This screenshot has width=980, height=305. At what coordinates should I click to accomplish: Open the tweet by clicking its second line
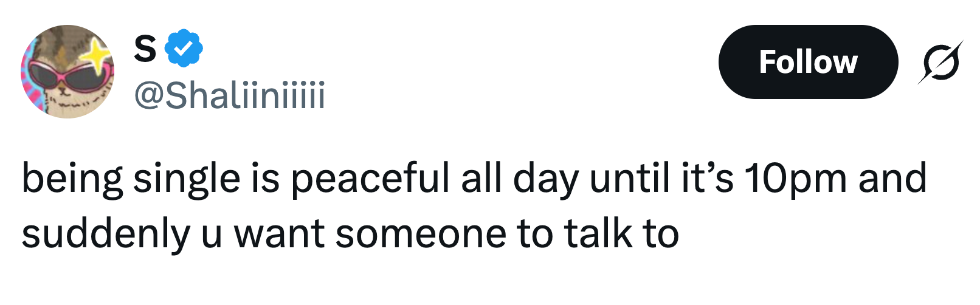(350, 235)
